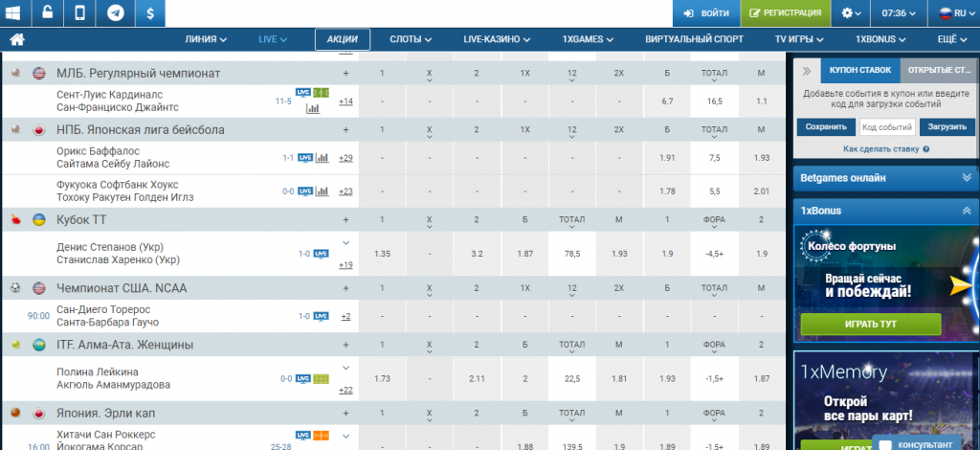Switch to the ОТКРЫТЫЕ СТАВКИ tab
Viewport: 980px width, 450px height.
coord(940,71)
